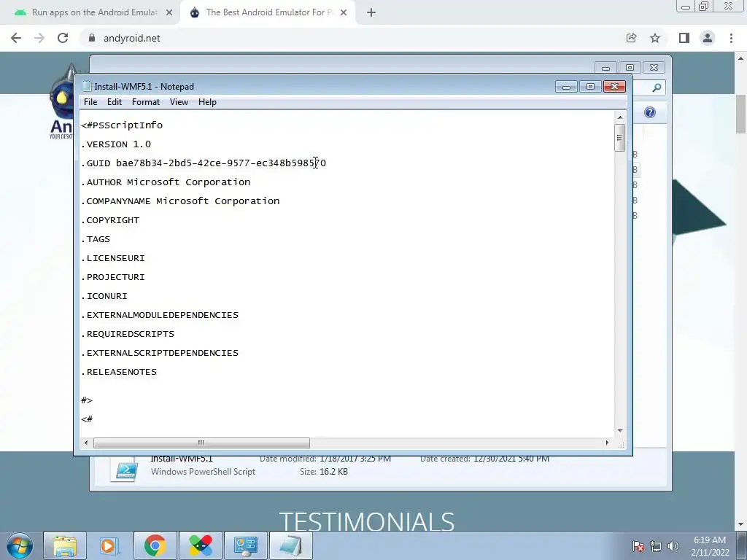The height and width of the screenshot is (560, 747).
Task: Maximize the Explorer window behind Notepad
Action: tap(630, 68)
